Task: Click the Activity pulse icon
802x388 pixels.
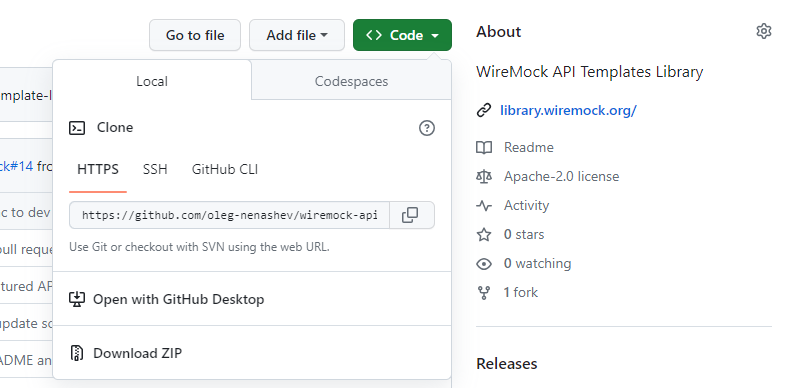Action: click(484, 206)
